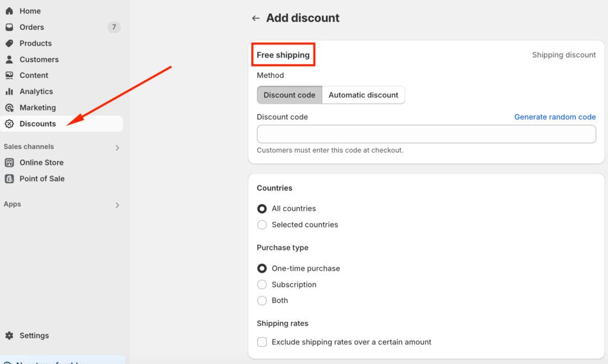Image resolution: width=608 pixels, height=364 pixels.
Task: Click into the Discount code text field
Action: click(x=426, y=134)
